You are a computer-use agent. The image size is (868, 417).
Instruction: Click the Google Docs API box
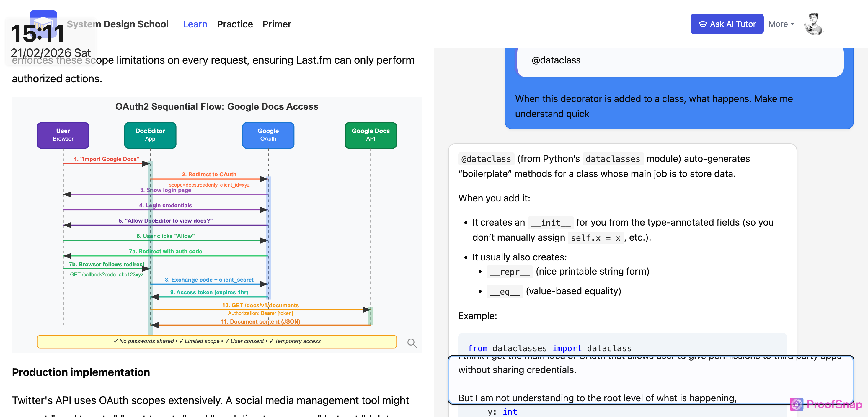pos(371,135)
